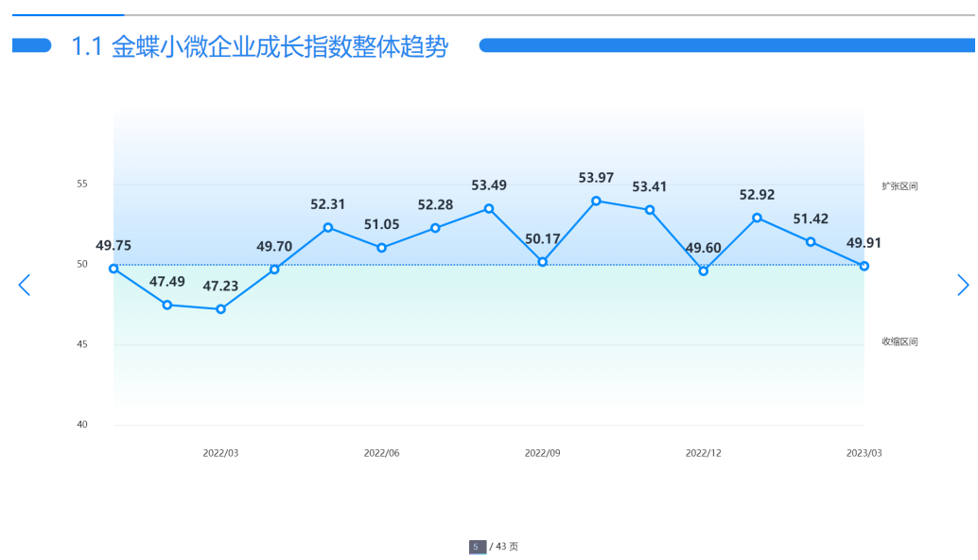Go to next page with right arrow
978x560 pixels.
963,285
